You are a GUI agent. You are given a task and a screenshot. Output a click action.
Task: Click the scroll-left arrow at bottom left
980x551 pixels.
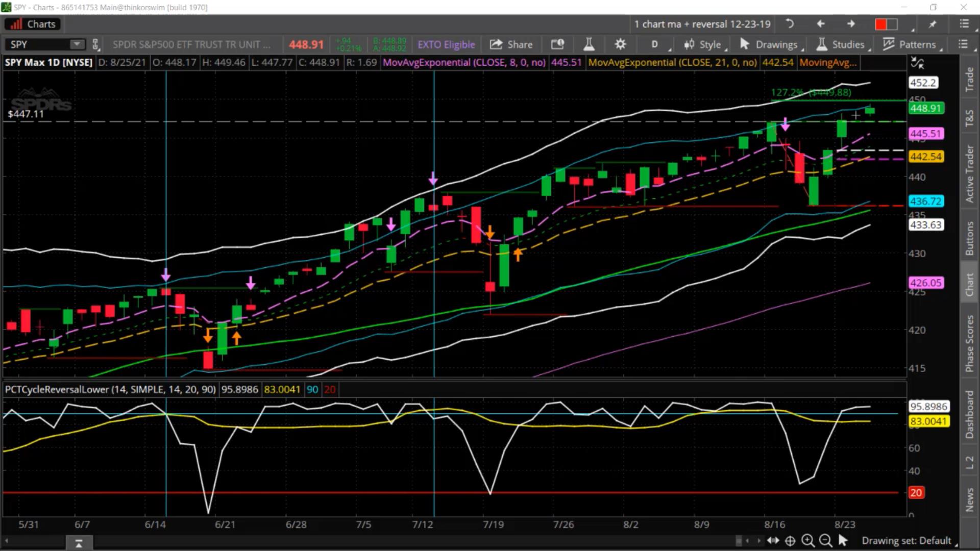[x=7, y=541]
